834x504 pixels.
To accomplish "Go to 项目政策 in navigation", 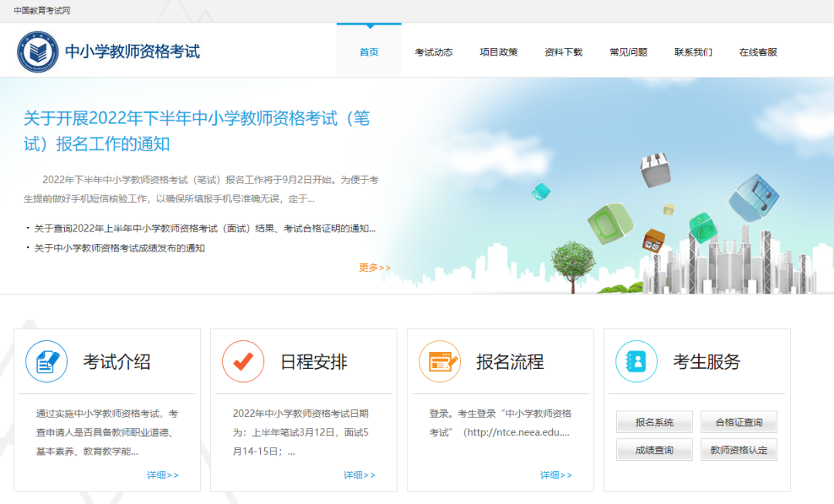I will 499,52.
